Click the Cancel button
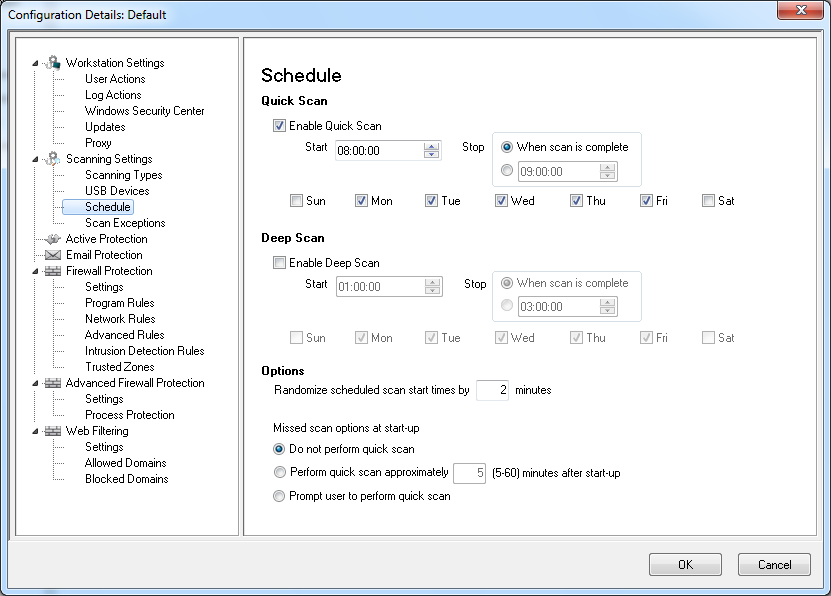Screen dimensions: 831x596 774,565
